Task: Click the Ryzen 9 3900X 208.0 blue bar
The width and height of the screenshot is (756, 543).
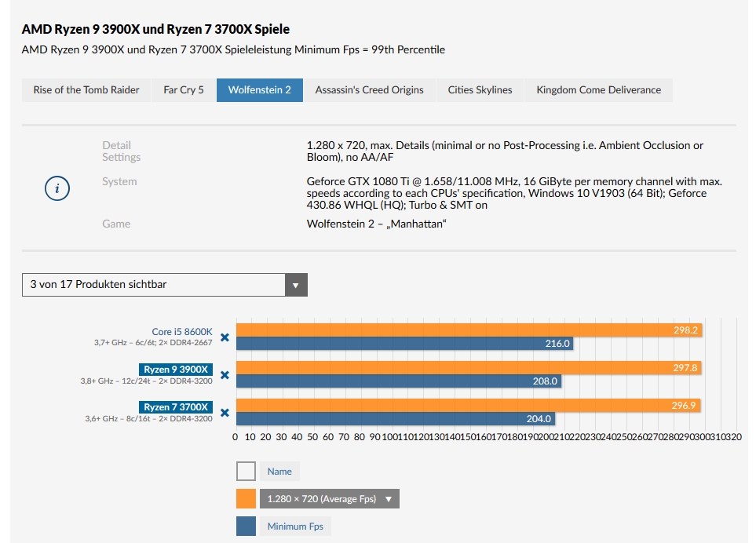Action: coord(399,381)
